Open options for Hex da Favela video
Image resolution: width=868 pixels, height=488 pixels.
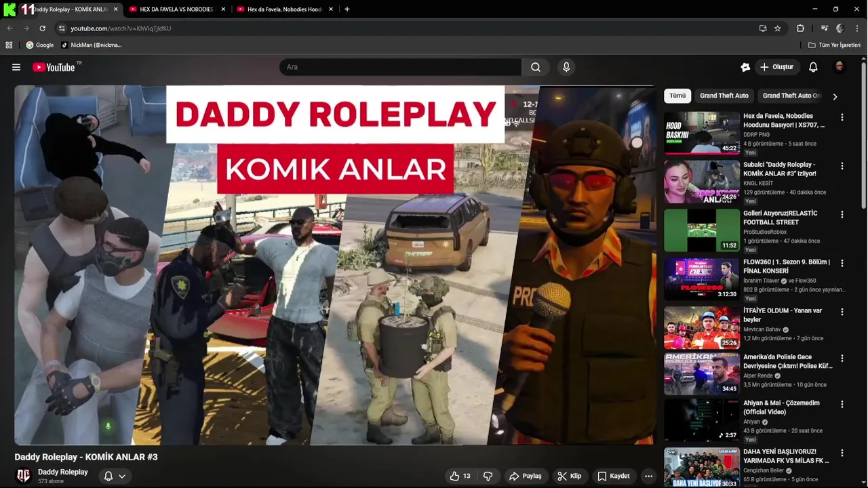(x=842, y=117)
